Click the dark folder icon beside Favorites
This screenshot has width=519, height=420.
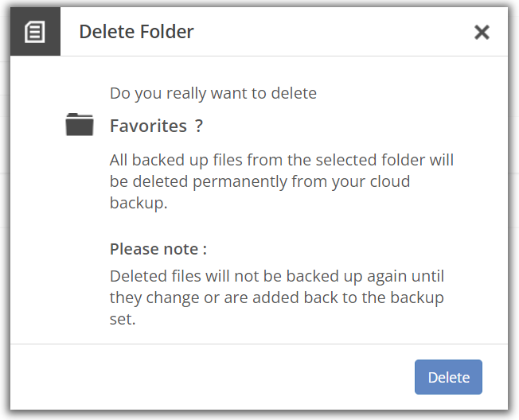click(x=80, y=124)
